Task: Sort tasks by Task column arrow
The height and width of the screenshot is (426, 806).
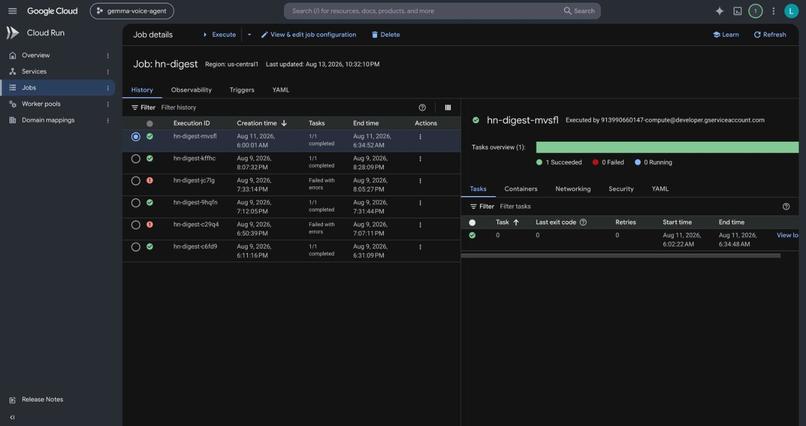Action: [516, 223]
